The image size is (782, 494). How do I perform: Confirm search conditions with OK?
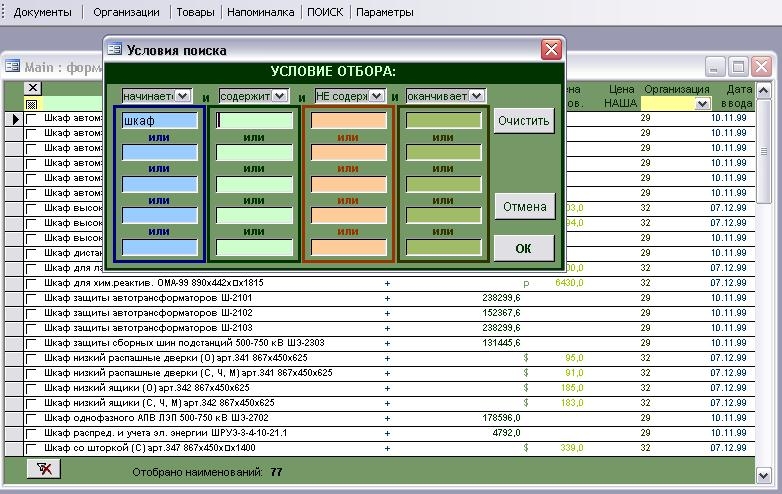(524, 248)
